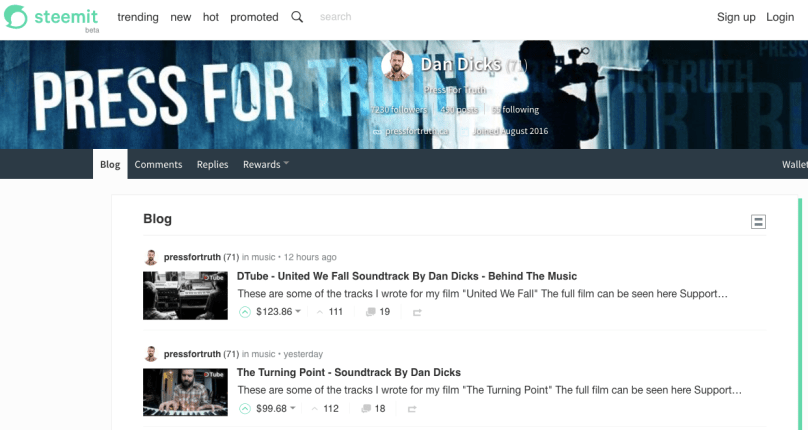
Task: Toggle the blog post layout view
Action: click(758, 222)
